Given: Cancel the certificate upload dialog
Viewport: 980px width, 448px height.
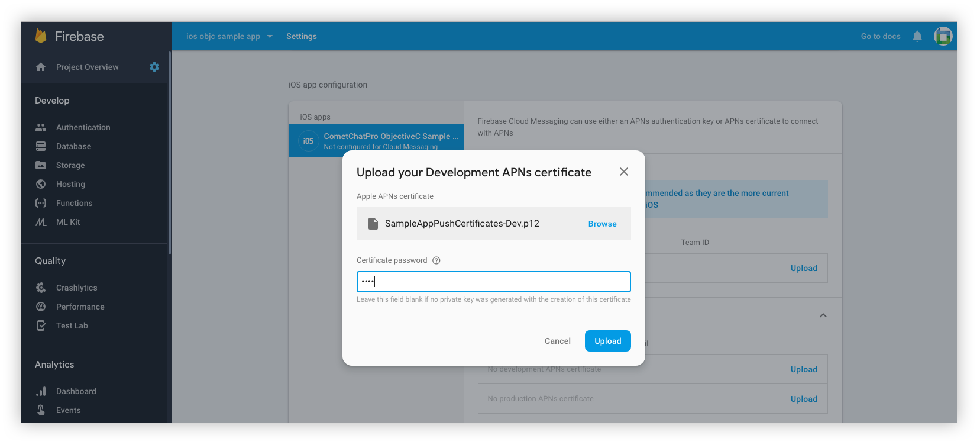Looking at the screenshot, I should [558, 341].
